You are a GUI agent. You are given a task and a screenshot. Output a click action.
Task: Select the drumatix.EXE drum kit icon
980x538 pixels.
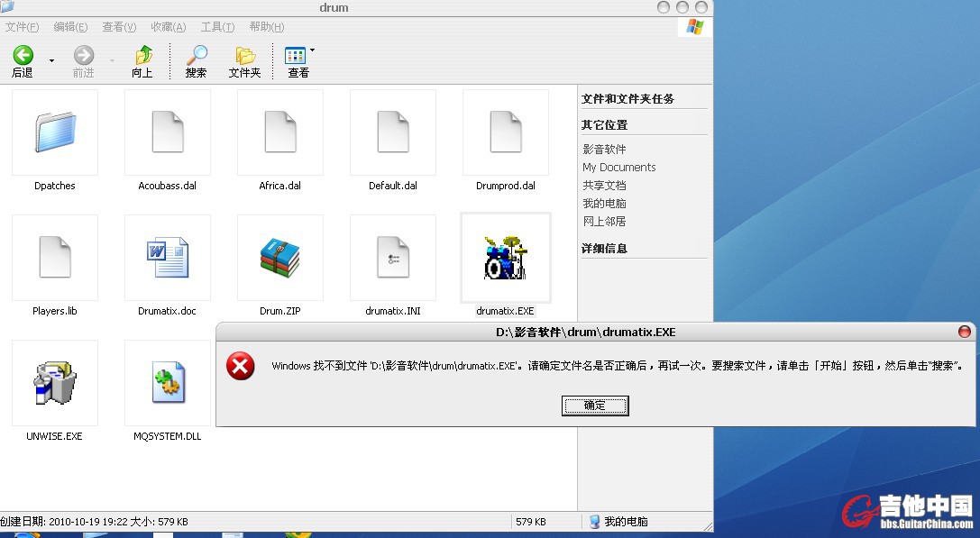[506, 258]
